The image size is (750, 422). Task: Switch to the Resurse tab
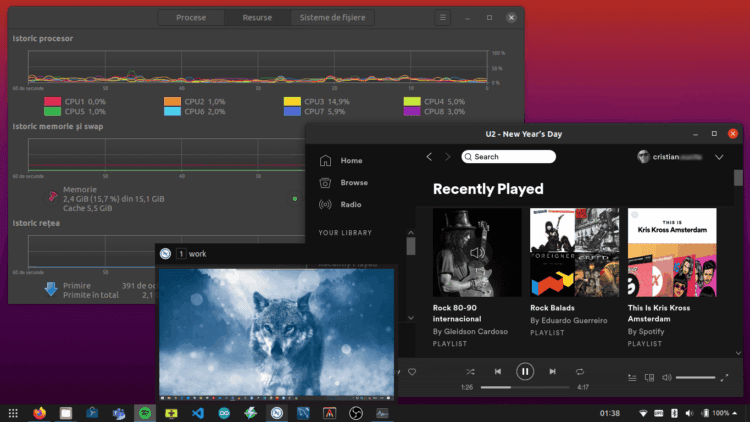(x=257, y=18)
